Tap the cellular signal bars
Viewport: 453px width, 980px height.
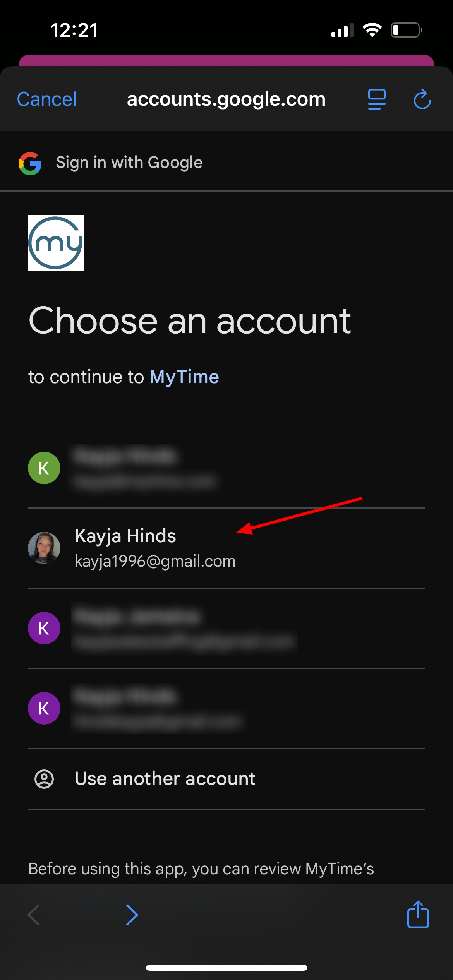click(343, 30)
